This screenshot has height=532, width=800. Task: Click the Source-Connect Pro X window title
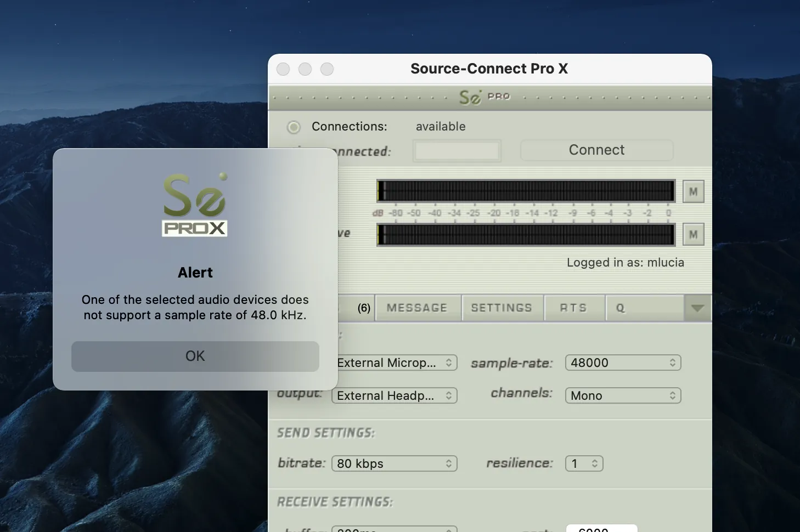click(489, 69)
